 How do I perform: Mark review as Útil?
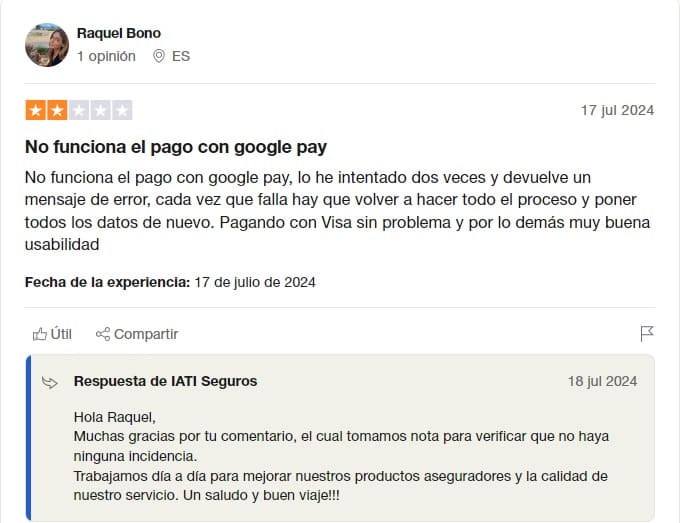click(x=52, y=334)
